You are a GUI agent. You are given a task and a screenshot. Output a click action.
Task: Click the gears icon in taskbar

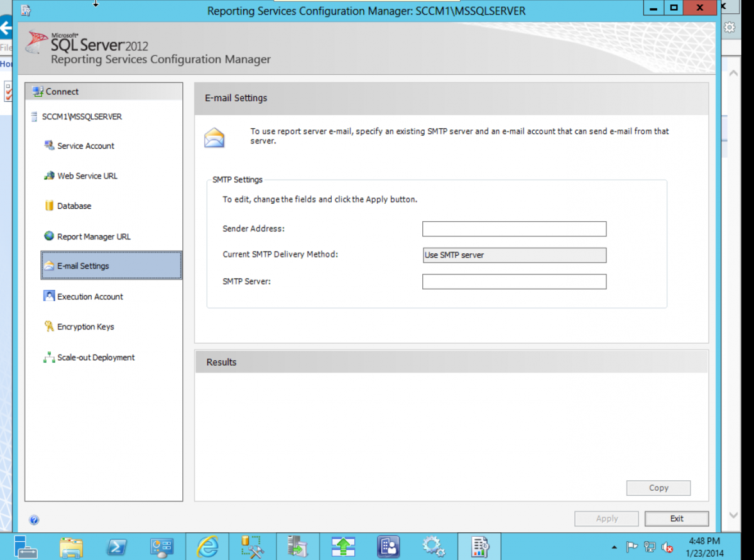pyautogui.click(x=434, y=547)
